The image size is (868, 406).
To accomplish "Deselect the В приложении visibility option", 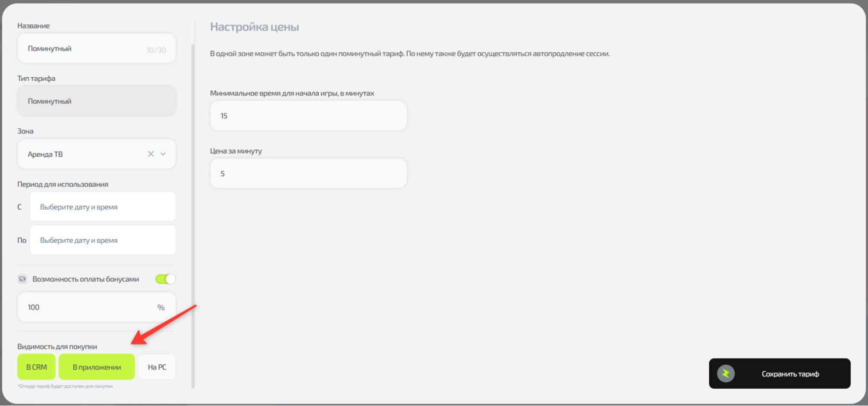I will 96,367.
